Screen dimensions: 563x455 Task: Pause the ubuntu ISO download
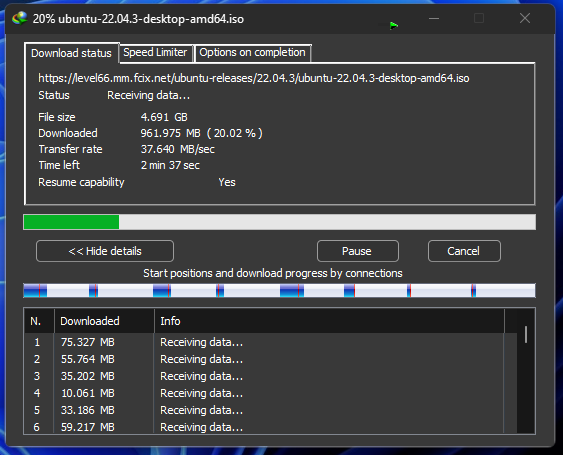pyautogui.click(x=357, y=251)
